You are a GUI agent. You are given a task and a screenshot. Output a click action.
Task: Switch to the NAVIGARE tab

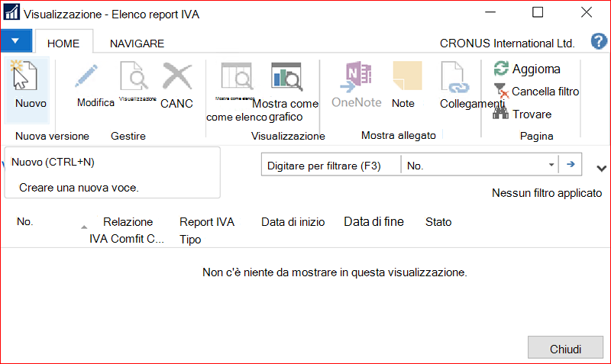137,43
